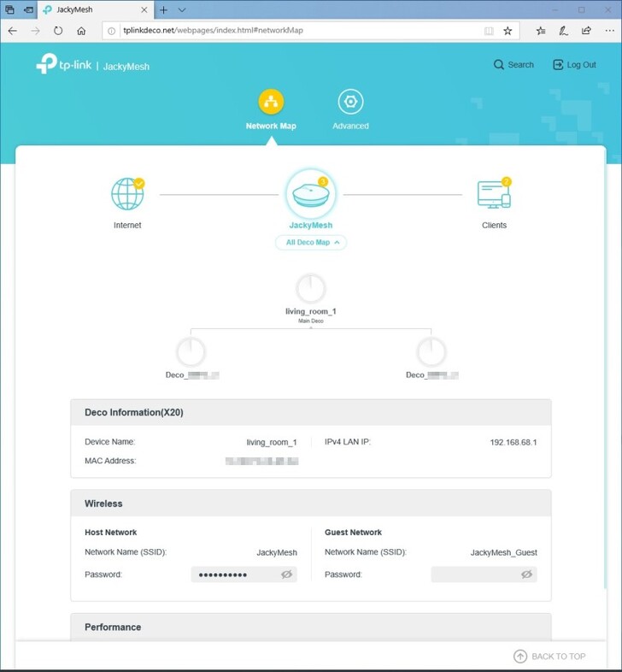This screenshot has height=672, width=622.
Task: Open the tab previews dropdown chevron
Action: point(182,10)
